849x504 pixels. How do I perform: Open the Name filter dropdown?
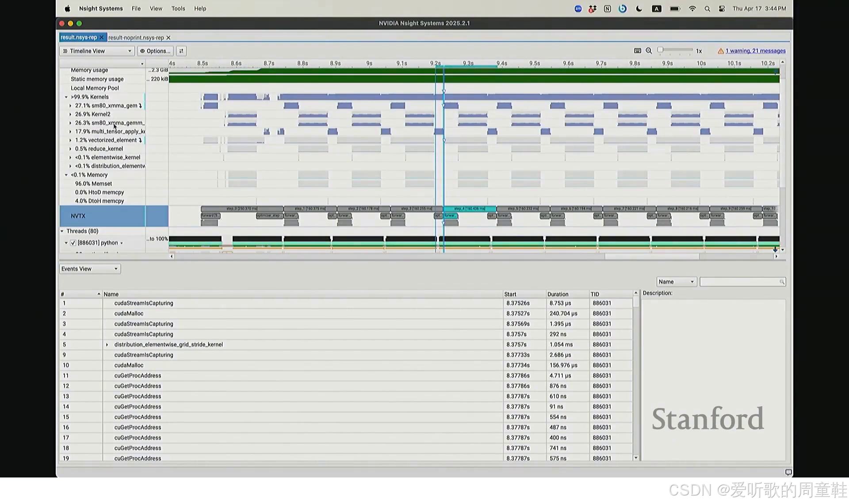(676, 282)
